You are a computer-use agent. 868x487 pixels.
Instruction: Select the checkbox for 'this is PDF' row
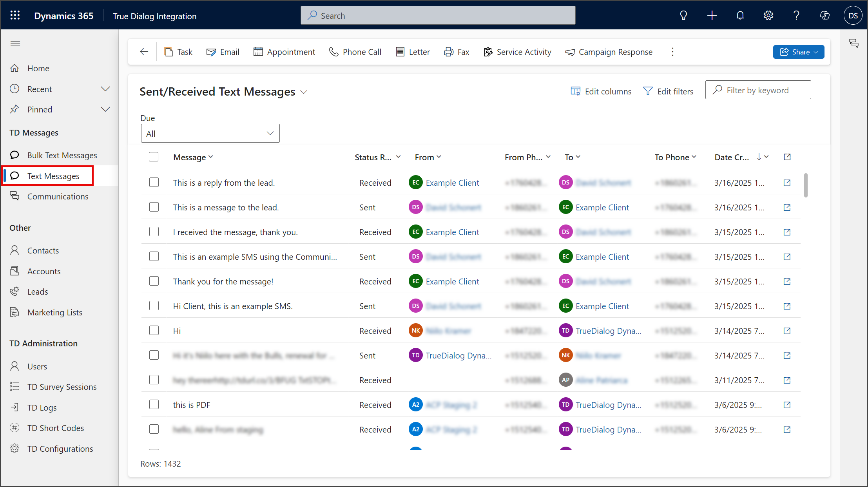coord(154,405)
